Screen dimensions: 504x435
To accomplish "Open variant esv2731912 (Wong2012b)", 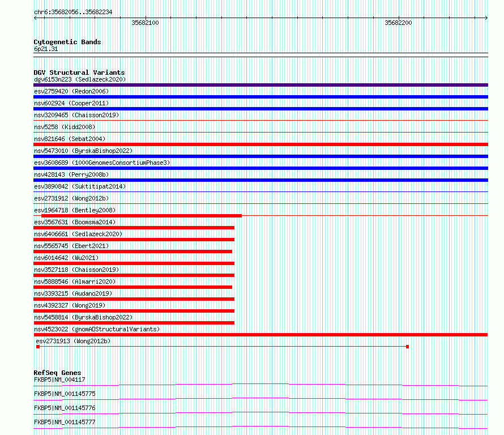I will click(x=71, y=198).
